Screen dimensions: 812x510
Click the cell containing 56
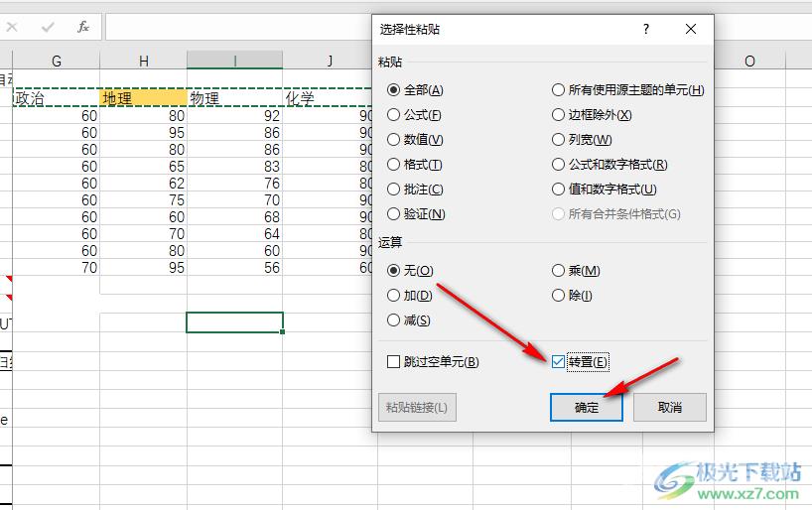pyautogui.click(x=234, y=268)
